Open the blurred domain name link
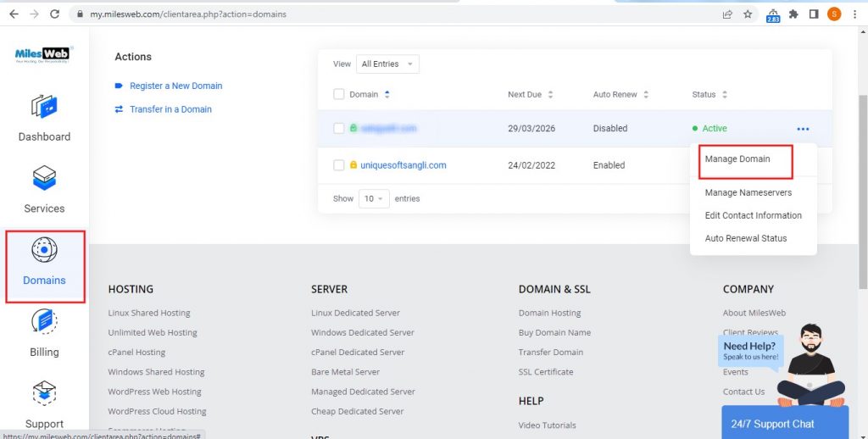The height and width of the screenshot is (439, 868). tap(388, 129)
